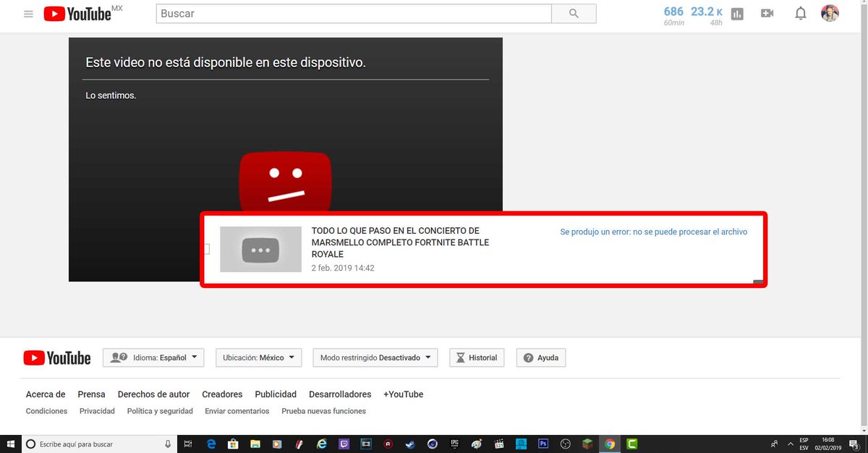
Task: Open the notifications bell
Action: tap(801, 14)
